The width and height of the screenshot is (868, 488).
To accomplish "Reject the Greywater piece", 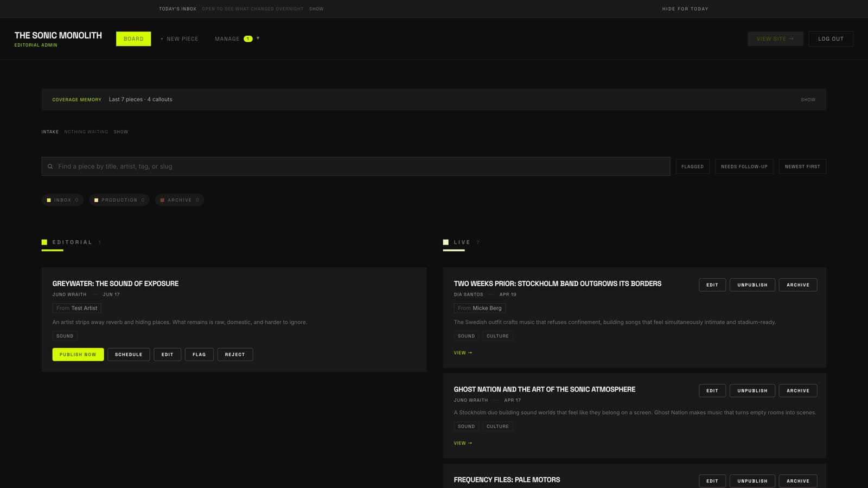I will tap(235, 355).
